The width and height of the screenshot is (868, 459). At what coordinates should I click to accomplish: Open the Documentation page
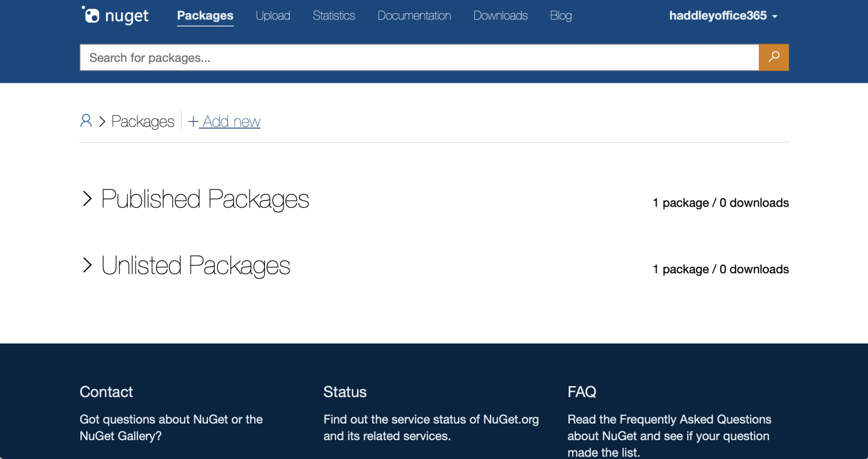click(x=414, y=16)
